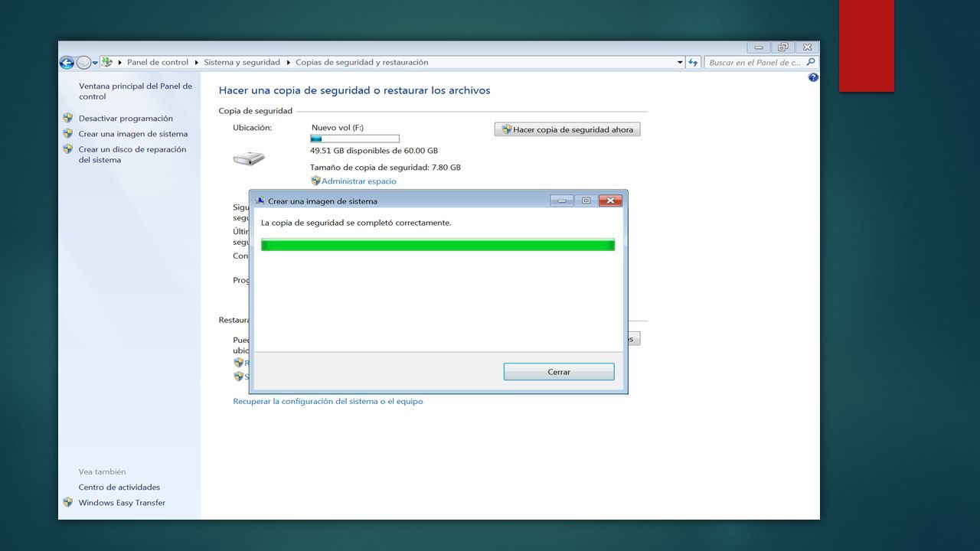
Task: Click 'La copia de seguridad se completó correctamente.' message
Action: click(356, 223)
